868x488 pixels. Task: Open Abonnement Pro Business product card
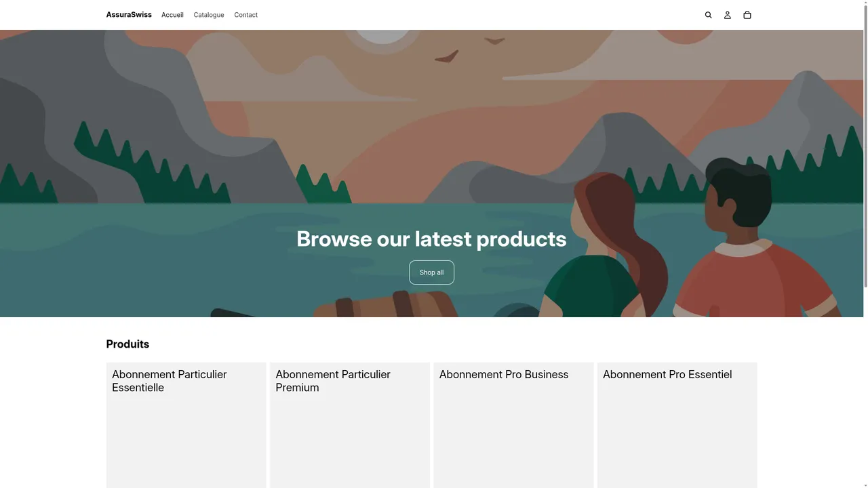coord(513,425)
